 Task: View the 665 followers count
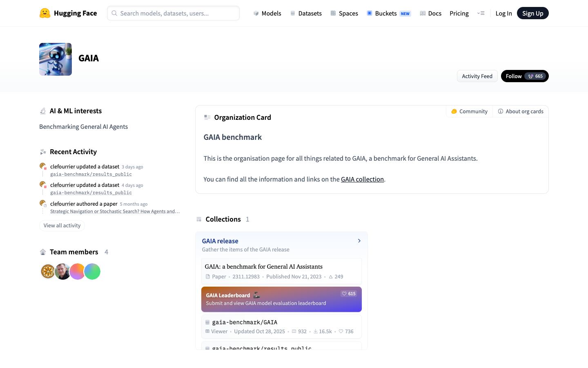tap(535, 76)
